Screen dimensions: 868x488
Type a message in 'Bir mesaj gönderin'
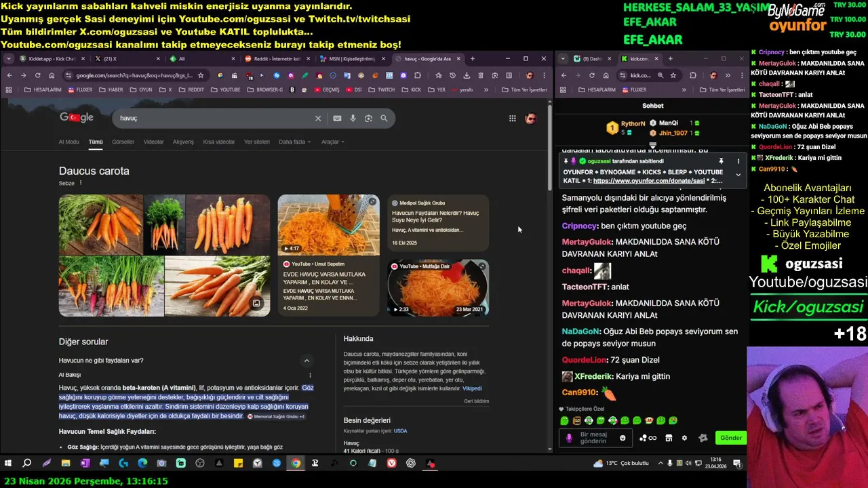594,438
